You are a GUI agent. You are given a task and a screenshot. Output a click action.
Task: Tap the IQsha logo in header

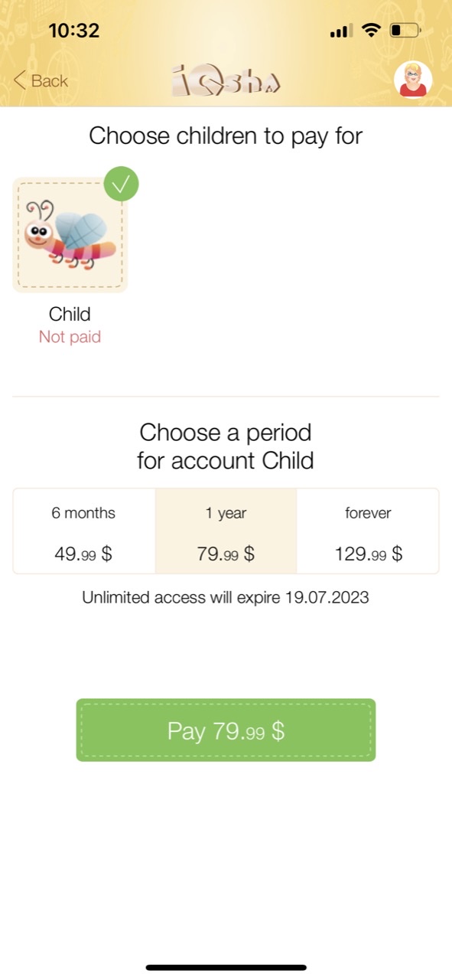(x=226, y=80)
